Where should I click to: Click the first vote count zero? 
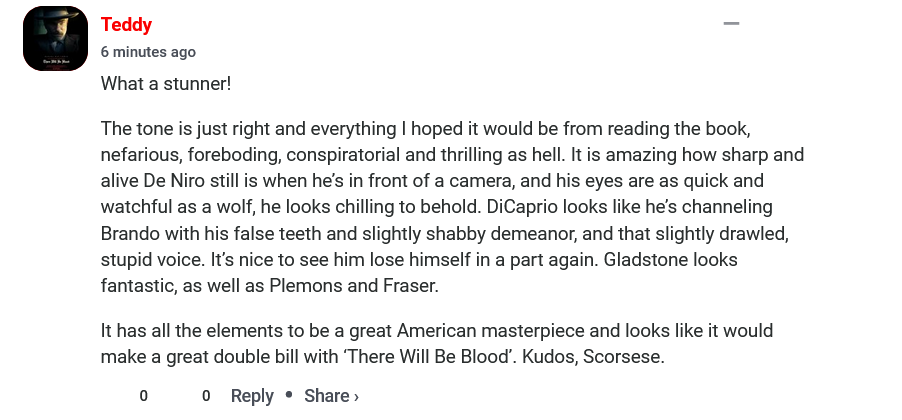(x=144, y=396)
